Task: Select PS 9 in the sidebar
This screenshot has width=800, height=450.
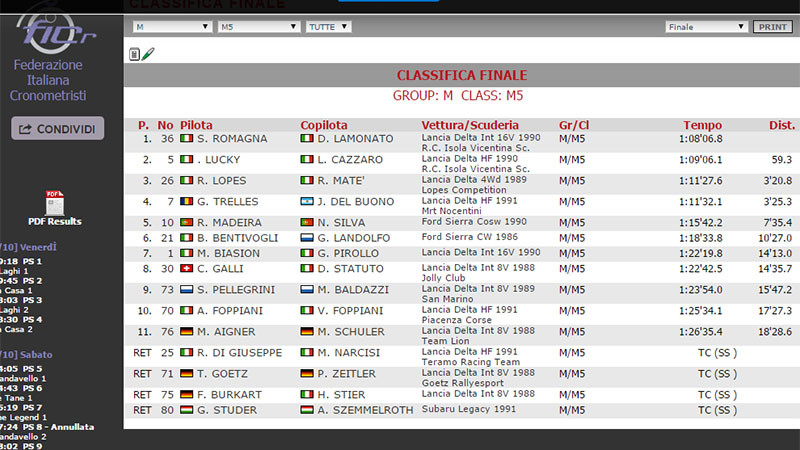Action: pyautogui.click(x=32, y=445)
